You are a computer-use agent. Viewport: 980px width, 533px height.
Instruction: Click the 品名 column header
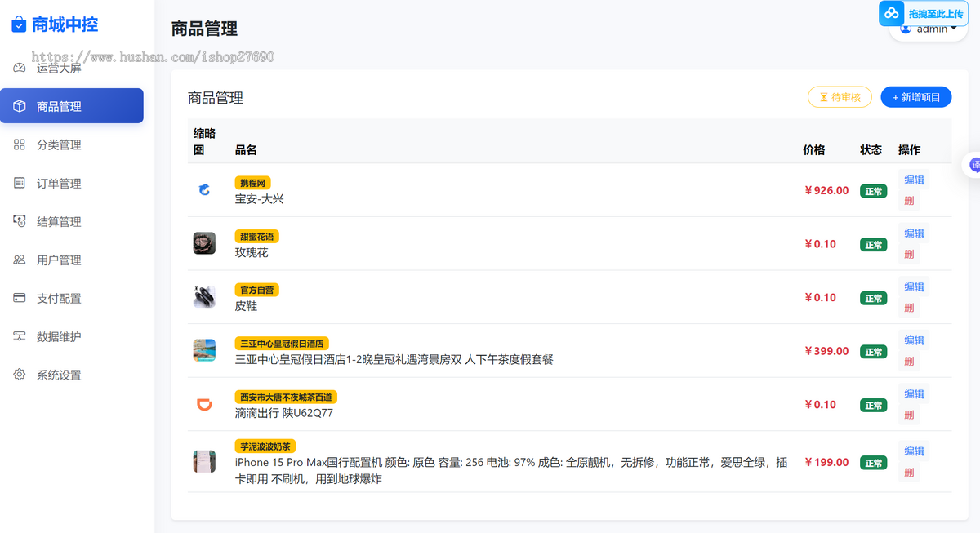246,150
